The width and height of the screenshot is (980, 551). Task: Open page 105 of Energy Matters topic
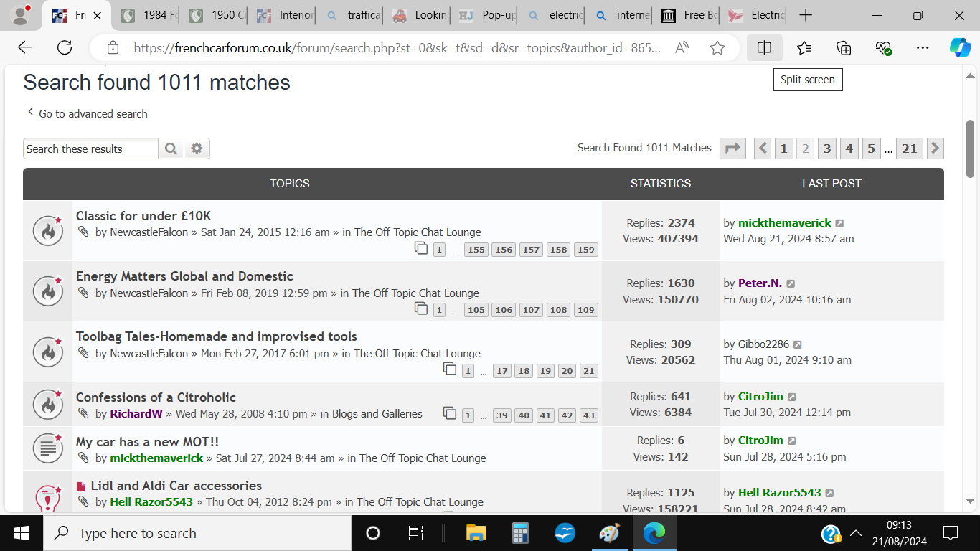(x=476, y=310)
